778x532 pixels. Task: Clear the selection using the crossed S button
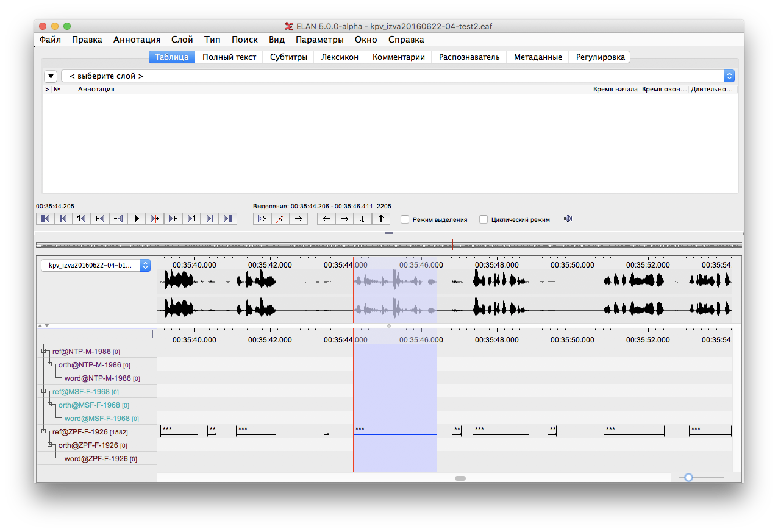280,218
